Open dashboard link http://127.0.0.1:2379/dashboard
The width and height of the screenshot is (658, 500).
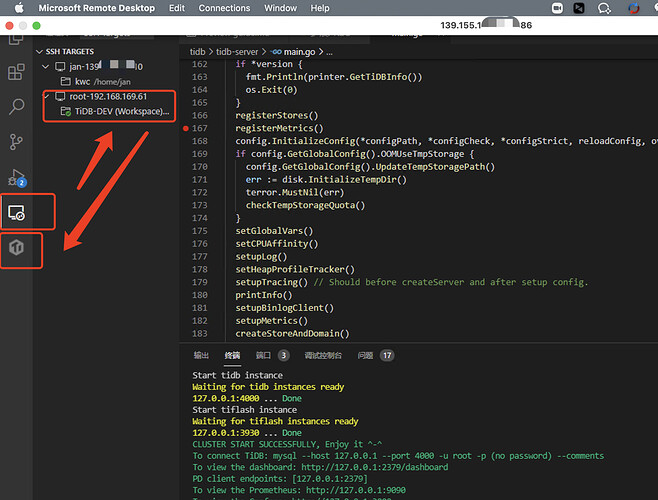374,467
